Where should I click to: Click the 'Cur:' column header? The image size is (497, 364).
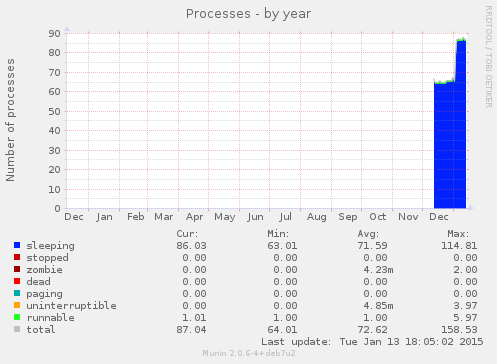tap(187, 234)
